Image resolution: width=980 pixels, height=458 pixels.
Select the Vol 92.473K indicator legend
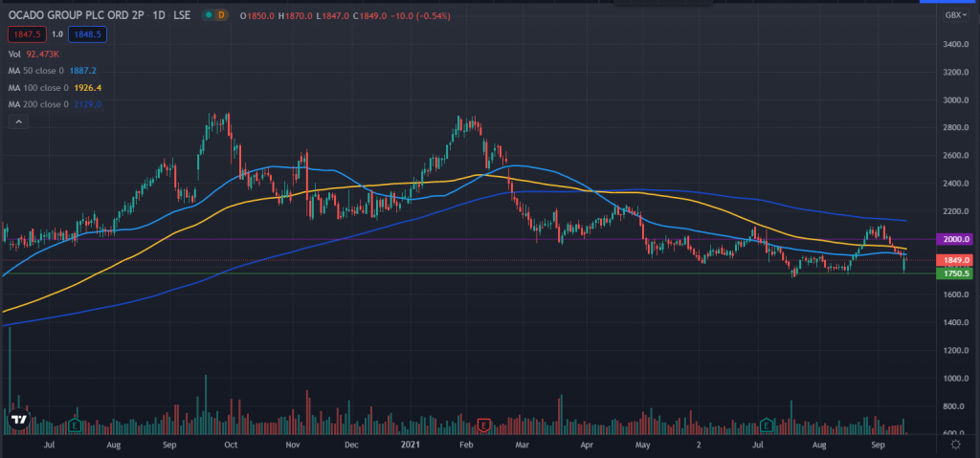[33, 55]
